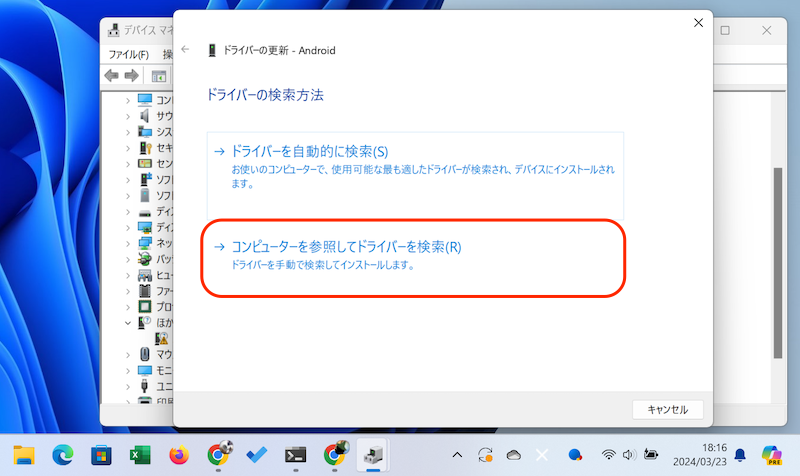Open File Explorer from the taskbar
Screen dimensions: 800x476
[x=24, y=455]
